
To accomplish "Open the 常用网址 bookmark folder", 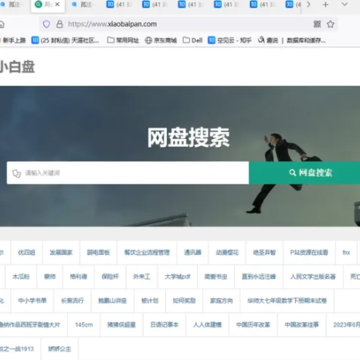I will (123, 40).
